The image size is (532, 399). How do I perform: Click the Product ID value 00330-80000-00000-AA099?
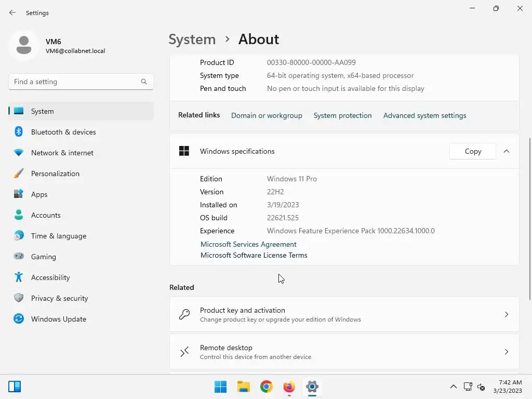[311, 62]
